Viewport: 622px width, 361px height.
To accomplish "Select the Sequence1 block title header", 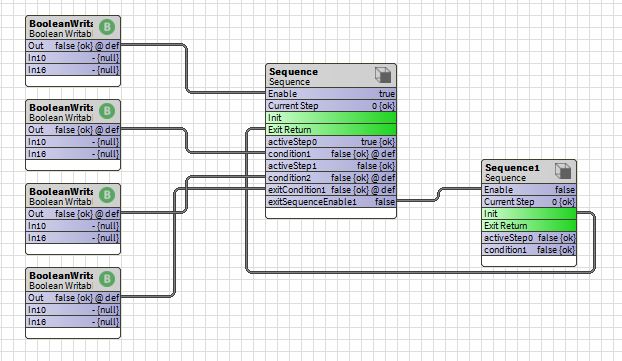I will (x=529, y=172).
